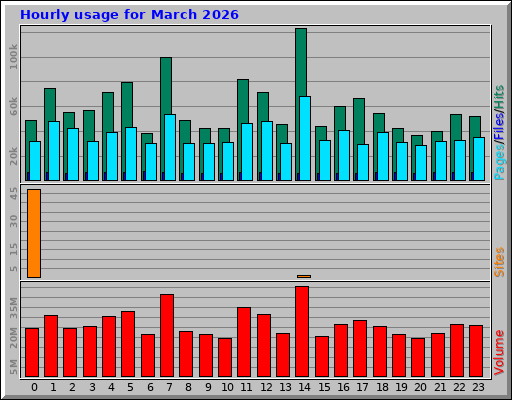
Task: Click the cyan Files bar at hour 1
Action: coord(54,151)
